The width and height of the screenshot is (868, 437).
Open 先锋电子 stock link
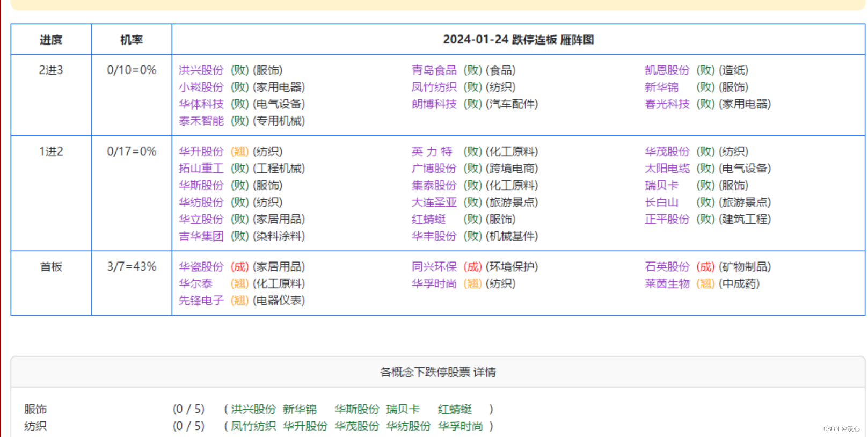(x=201, y=301)
